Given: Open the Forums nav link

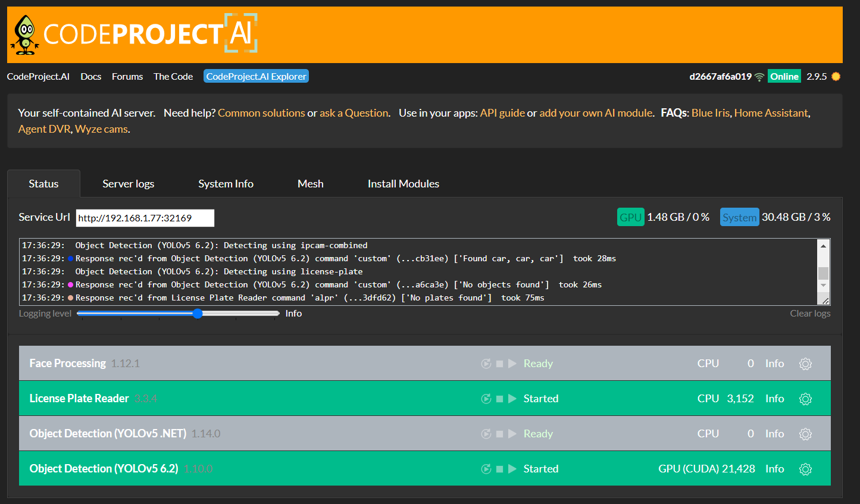Looking at the screenshot, I should pyautogui.click(x=127, y=76).
